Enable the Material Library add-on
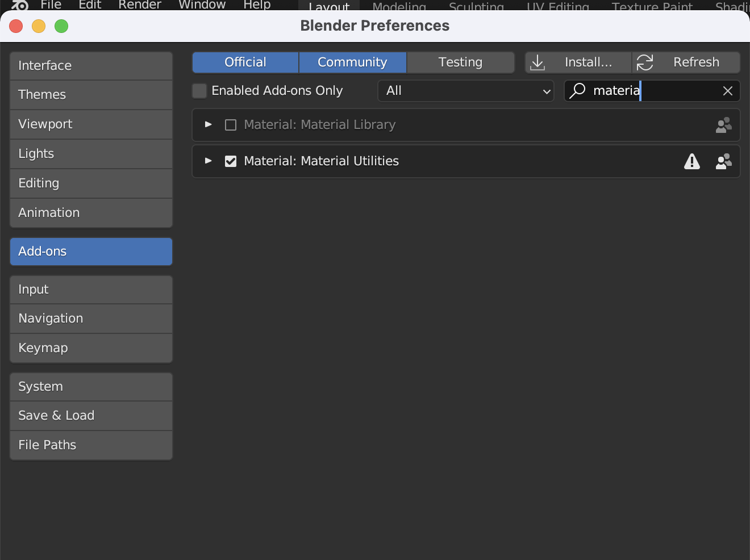Viewport: 750px width, 560px height. point(230,125)
